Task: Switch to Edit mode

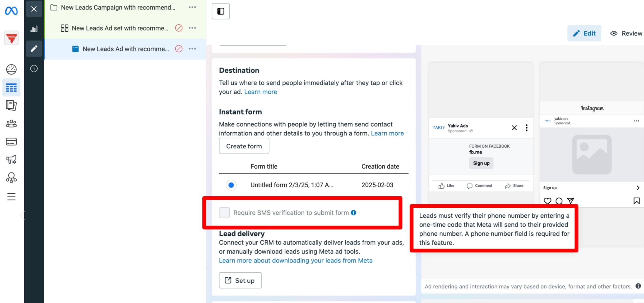Action: (x=584, y=33)
